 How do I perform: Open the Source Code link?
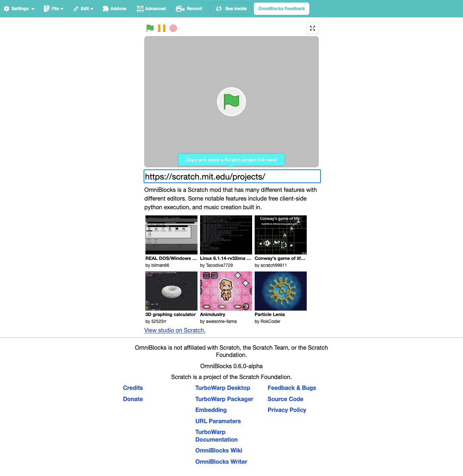click(285, 399)
